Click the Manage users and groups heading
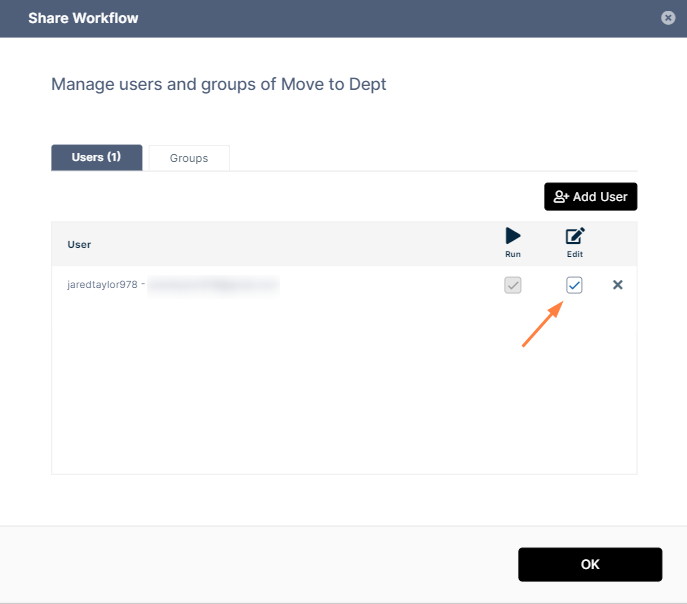This screenshot has width=687, height=604. click(x=218, y=84)
